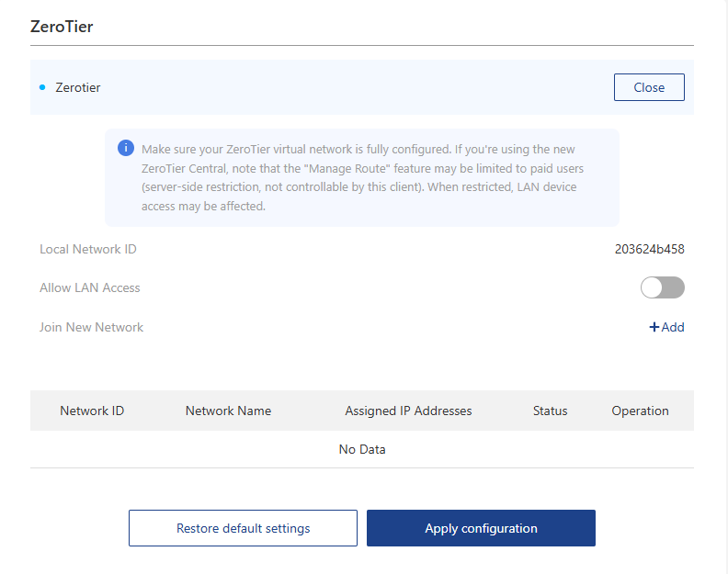Image resolution: width=728 pixels, height=574 pixels.
Task: Click the No Data table message
Action: coord(362,449)
